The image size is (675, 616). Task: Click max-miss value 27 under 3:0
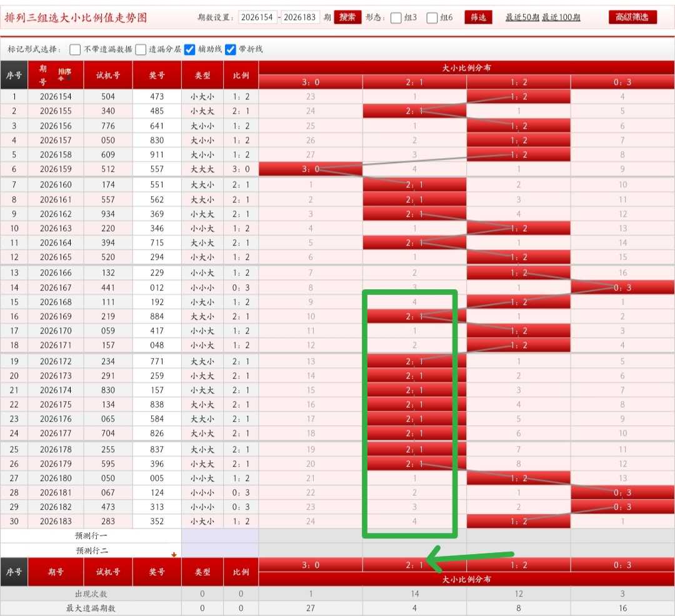coord(311,609)
